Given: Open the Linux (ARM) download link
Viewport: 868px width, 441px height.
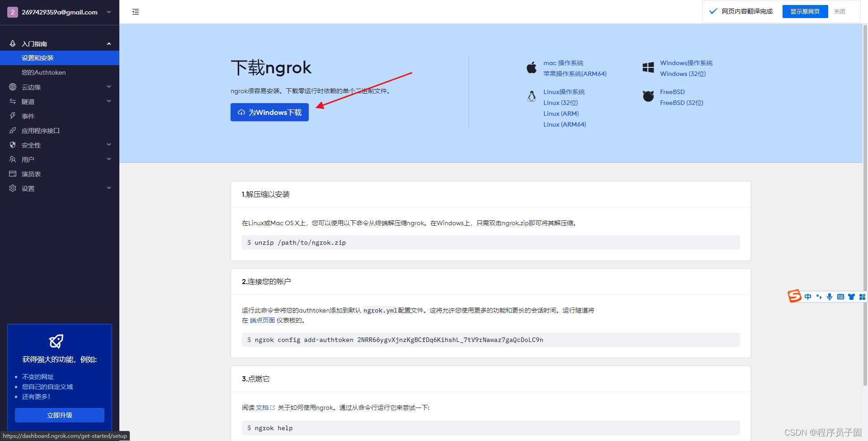Looking at the screenshot, I should click(x=561, y=114).
